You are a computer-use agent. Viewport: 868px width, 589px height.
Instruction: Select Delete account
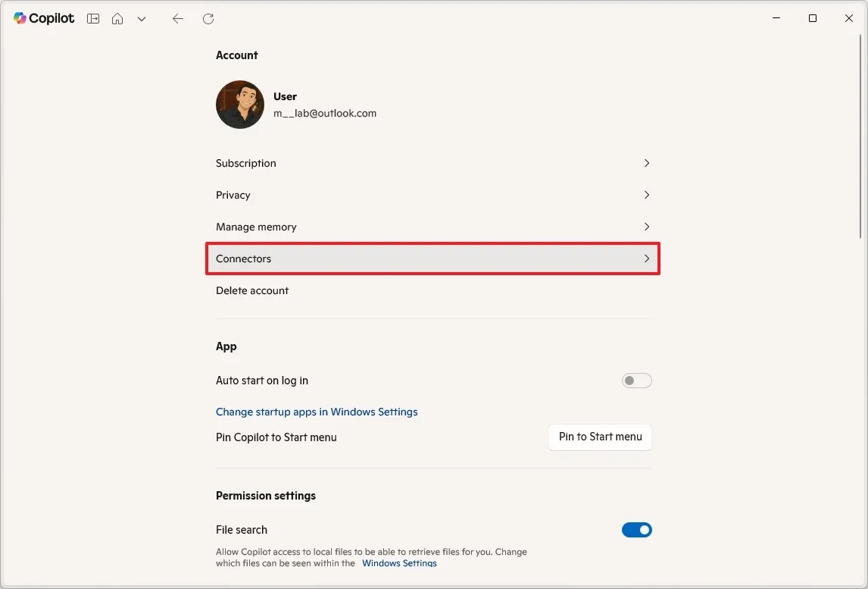252,290
